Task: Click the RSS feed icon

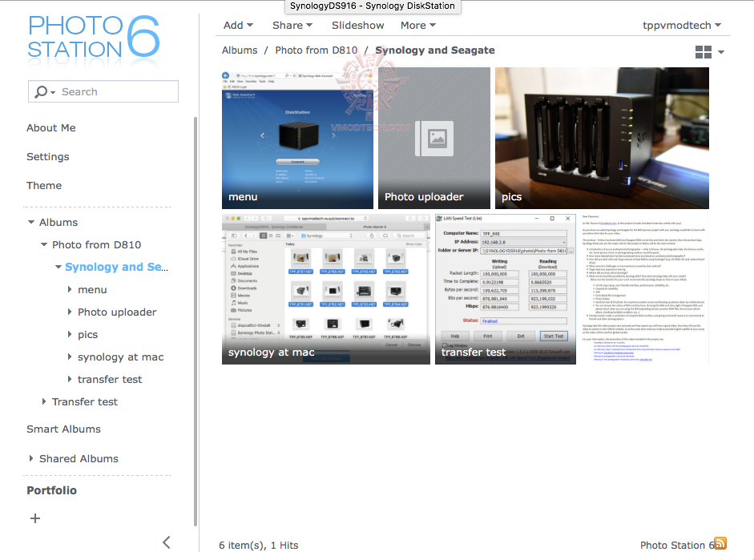Action: [720, 543]
